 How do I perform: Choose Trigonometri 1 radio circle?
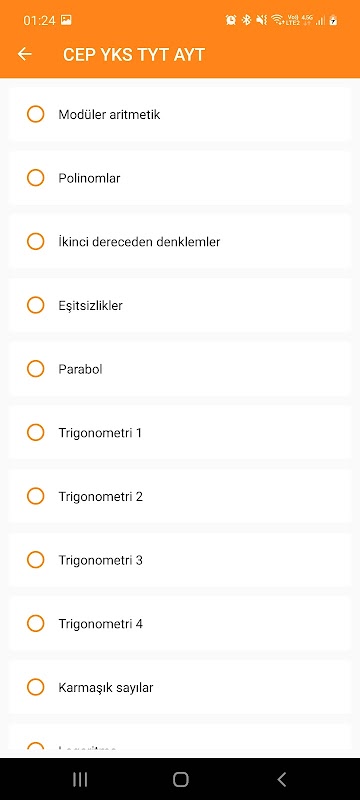coord(35,432)
